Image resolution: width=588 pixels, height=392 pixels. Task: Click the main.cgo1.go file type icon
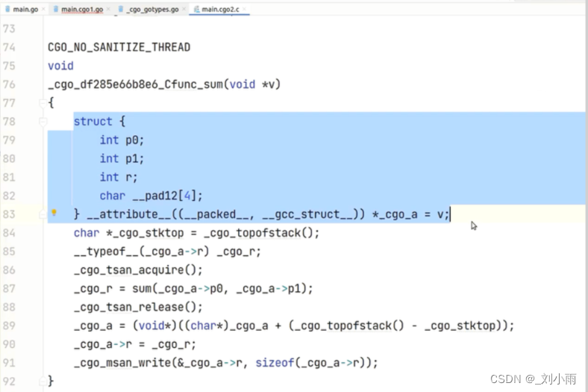click(x=56, y=9)
